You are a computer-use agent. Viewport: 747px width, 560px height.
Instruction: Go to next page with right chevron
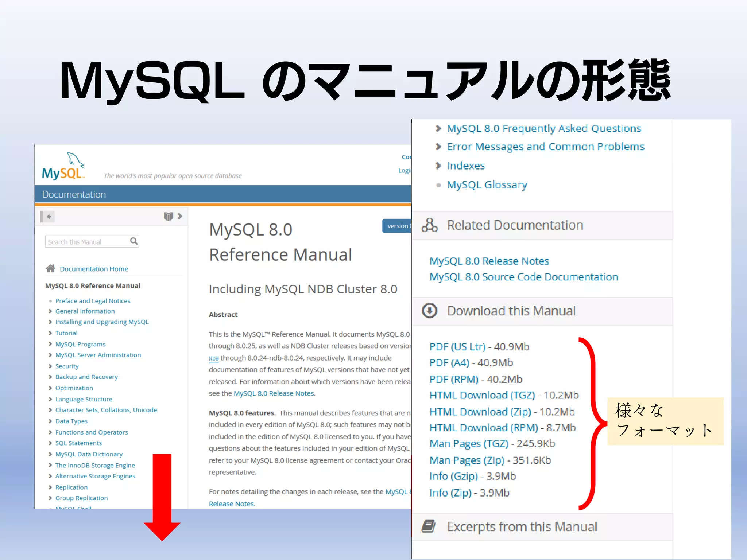[x=180, y=216]
